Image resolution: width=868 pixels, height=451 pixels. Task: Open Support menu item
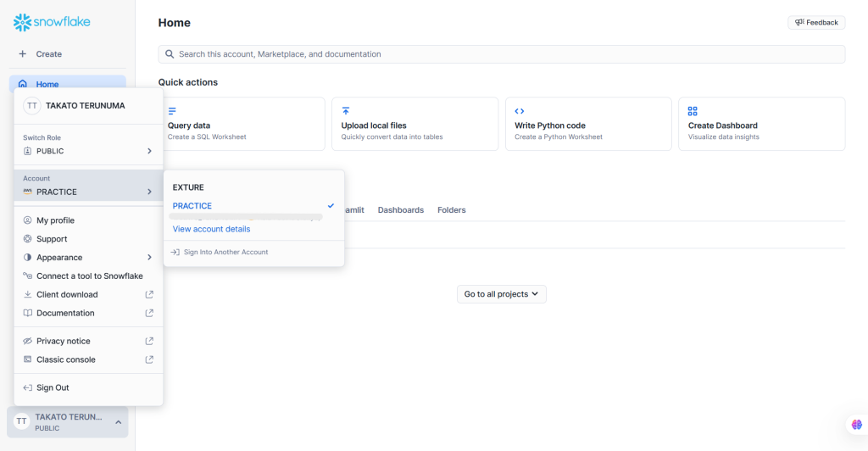pos(88,238)
